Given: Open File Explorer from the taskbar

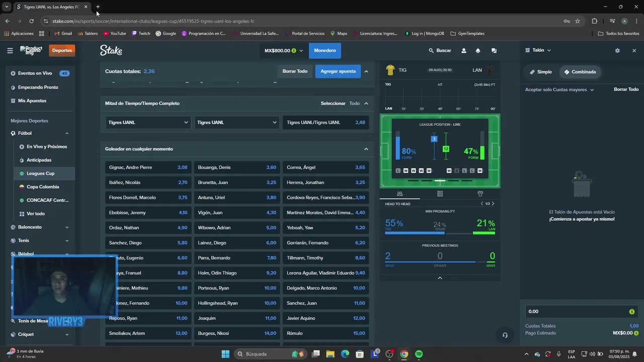Looking at the screenshot, I should coord(330,354).
